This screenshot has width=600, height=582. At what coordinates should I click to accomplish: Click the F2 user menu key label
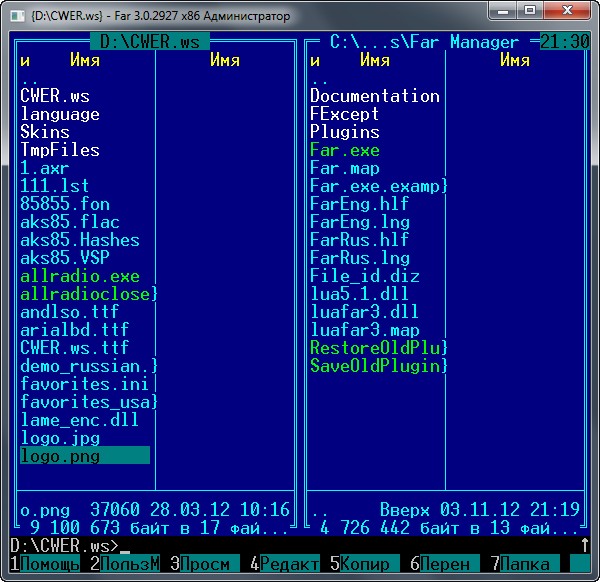124,564
